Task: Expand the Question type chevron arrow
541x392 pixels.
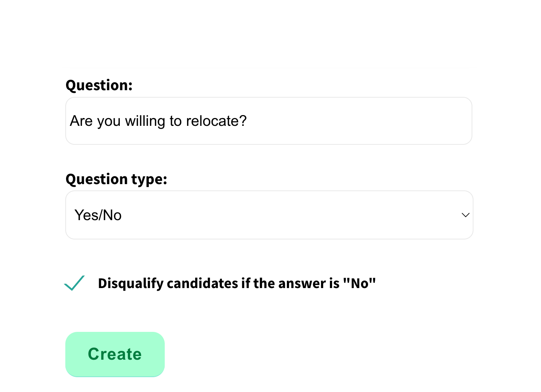Action: pyautogui.click(x=465, y=215)
